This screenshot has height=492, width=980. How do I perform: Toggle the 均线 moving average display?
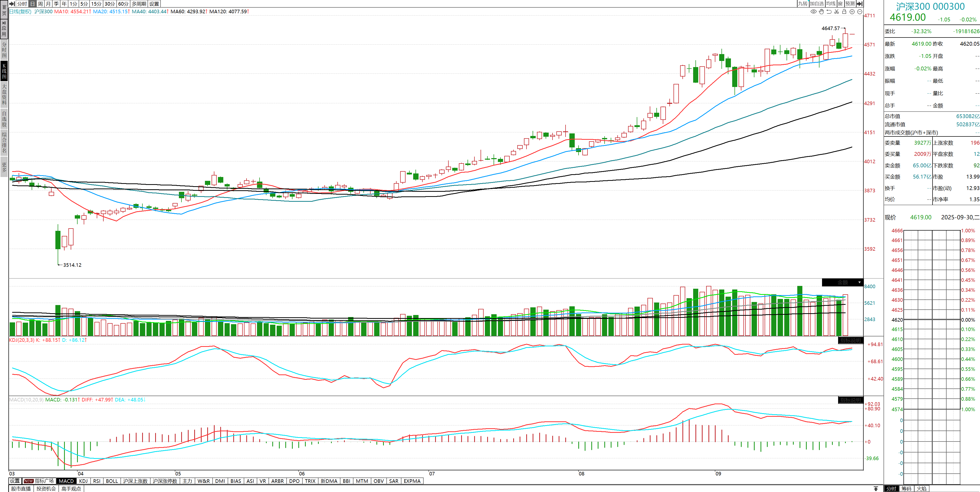point(831,3)
